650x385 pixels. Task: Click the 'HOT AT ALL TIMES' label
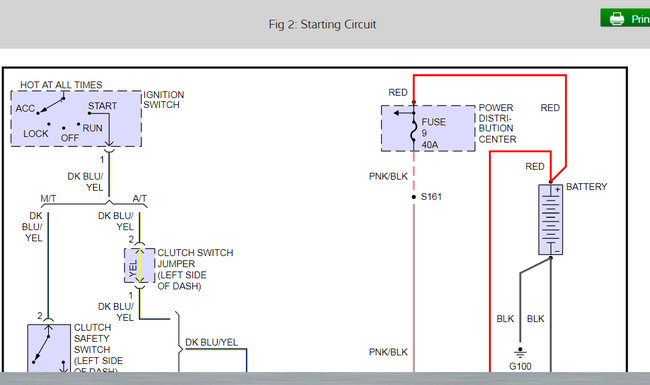(x=61, y=85)
